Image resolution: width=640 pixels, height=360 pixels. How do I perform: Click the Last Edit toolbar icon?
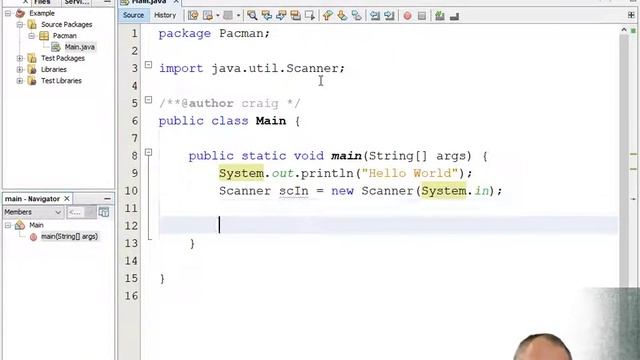(193, 16)
